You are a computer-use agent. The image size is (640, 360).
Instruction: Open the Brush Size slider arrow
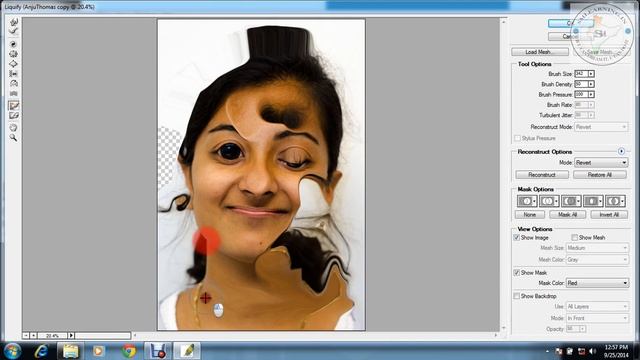pos(591,74)
